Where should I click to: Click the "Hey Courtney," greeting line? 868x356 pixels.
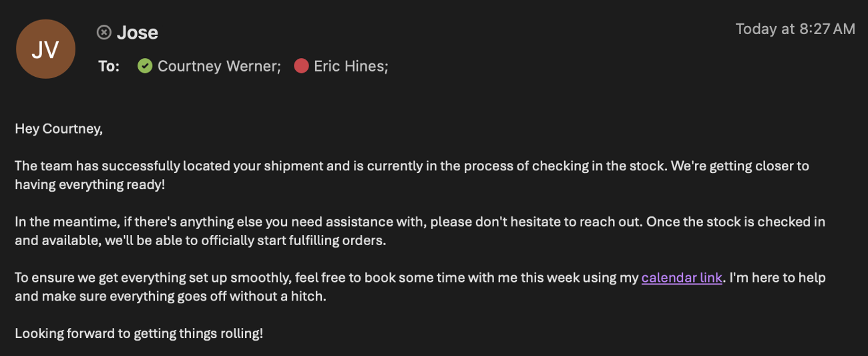59,129
